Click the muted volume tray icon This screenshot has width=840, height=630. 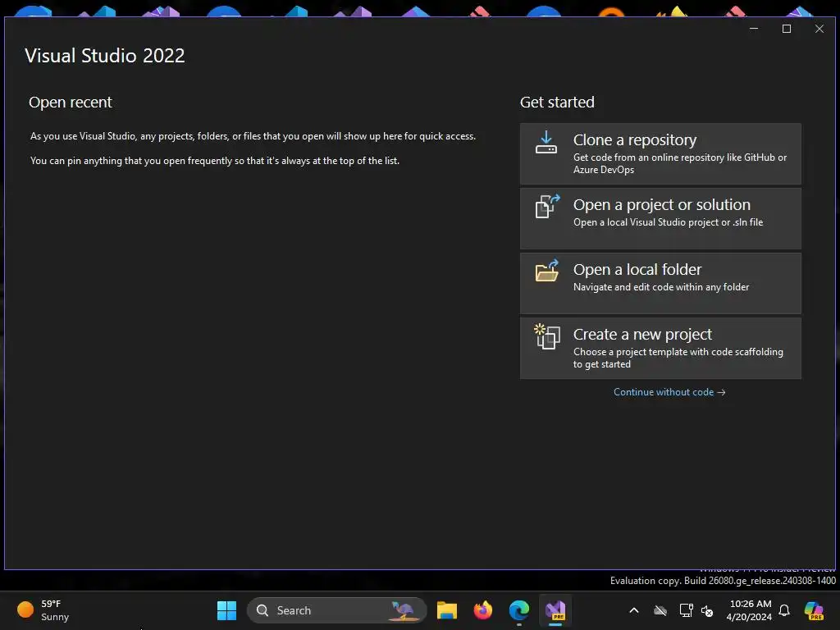[x=708, y=610]
